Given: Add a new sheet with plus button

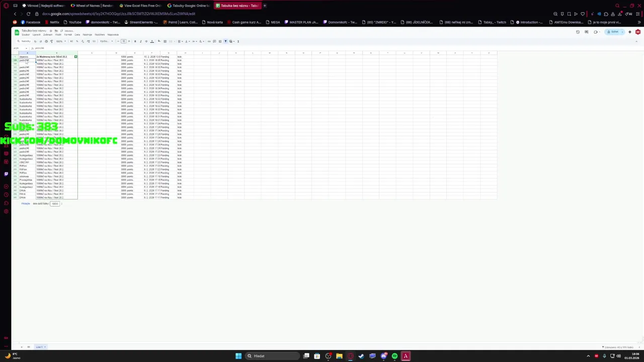Looking at the screenshot, I should coord(22,347).
